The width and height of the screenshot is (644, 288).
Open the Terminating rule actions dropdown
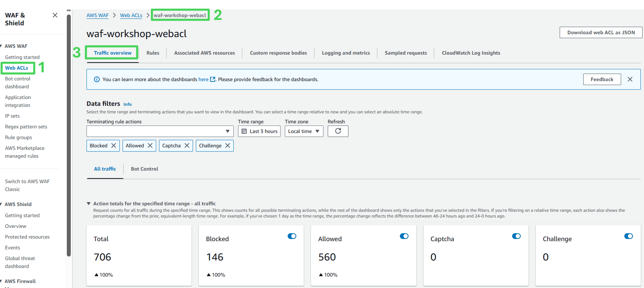[160, 131]
